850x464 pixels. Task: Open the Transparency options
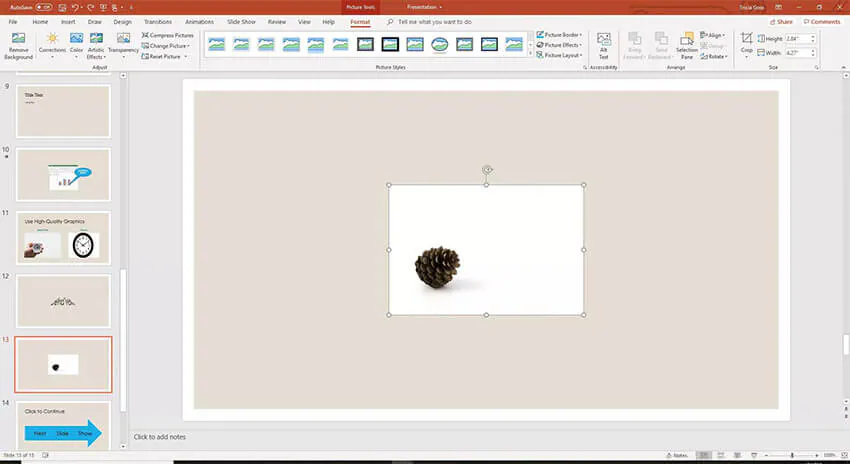click(123, 46)
